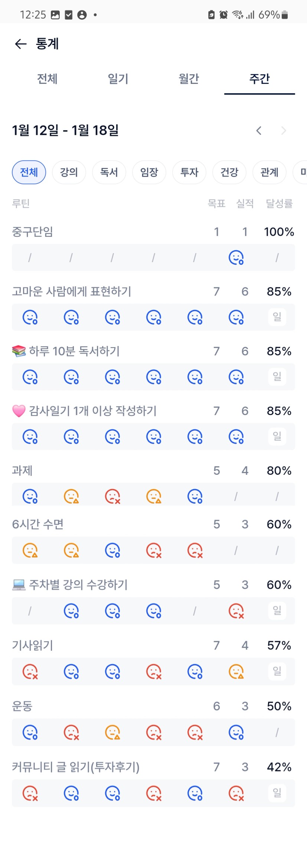
Task: Select the 투자 category filter chip
Action: point(189,172)
